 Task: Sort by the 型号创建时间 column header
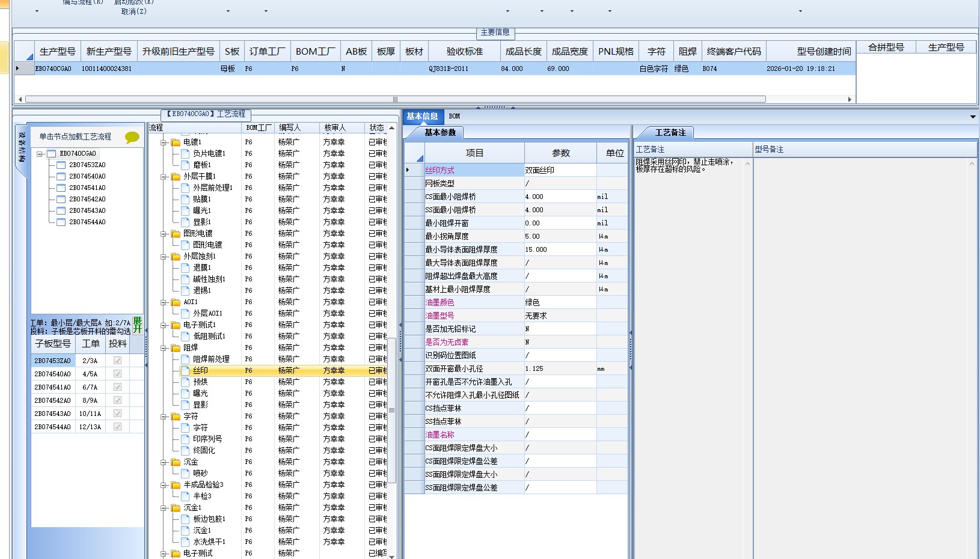point(811,52)
